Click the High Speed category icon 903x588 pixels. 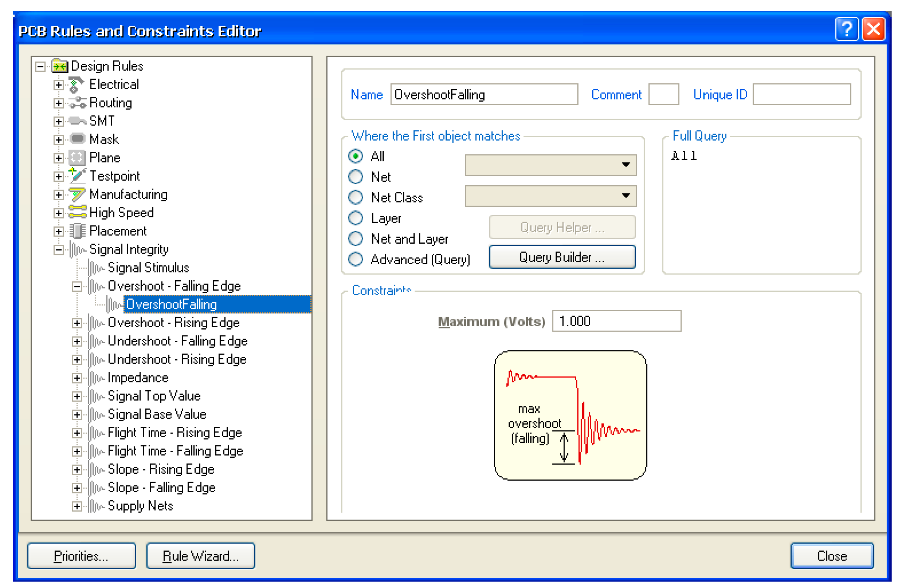point(77,212)
